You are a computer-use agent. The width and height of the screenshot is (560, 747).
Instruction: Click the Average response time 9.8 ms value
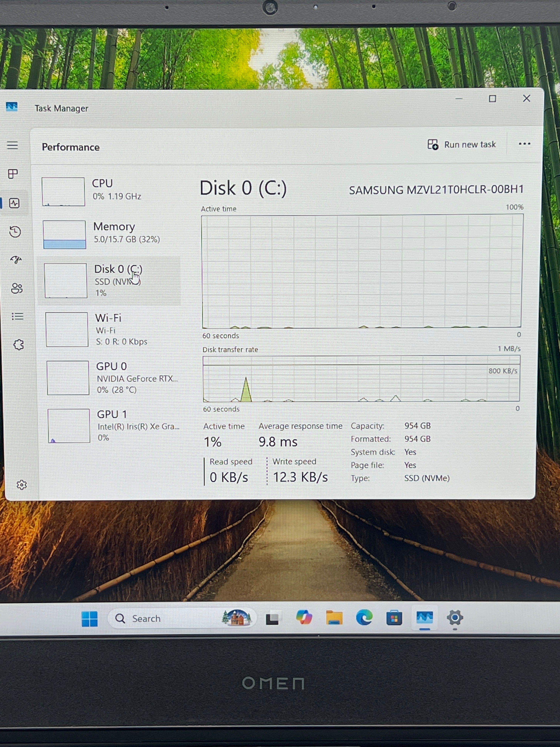click(x=278, y=442)
